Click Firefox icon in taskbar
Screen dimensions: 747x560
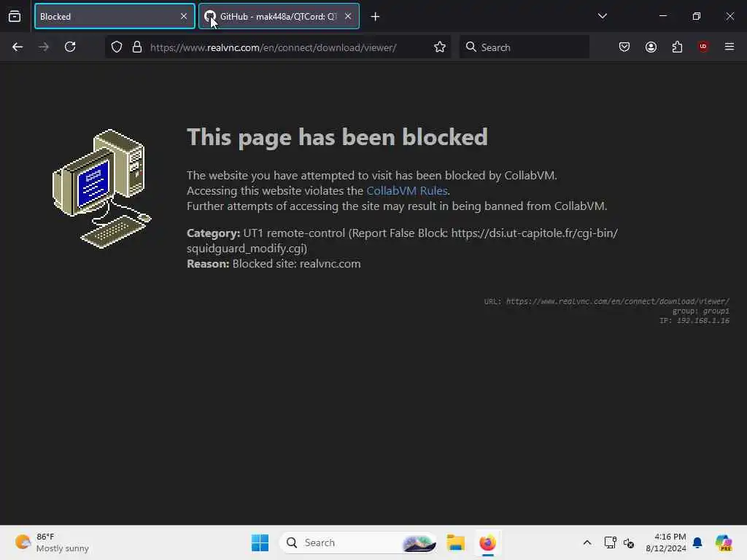tap(487, 542)
